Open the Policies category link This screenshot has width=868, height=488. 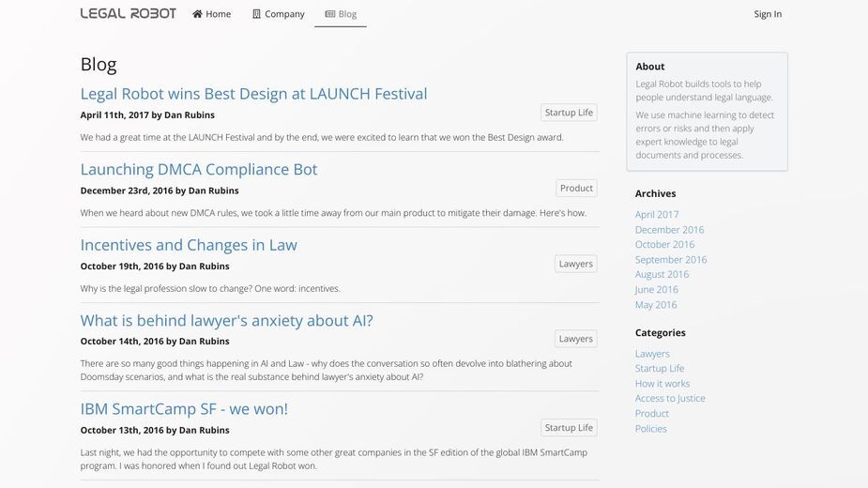coord(651,429)
